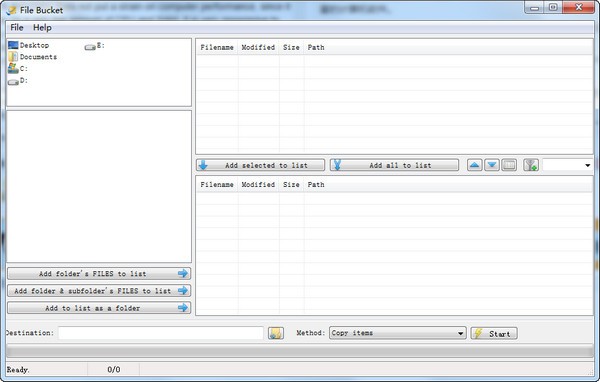Image resolution: width=600 pixels, height=382 pixels.
Task: Sort lower list by Filename column
Action: click(x=217, y=184)
